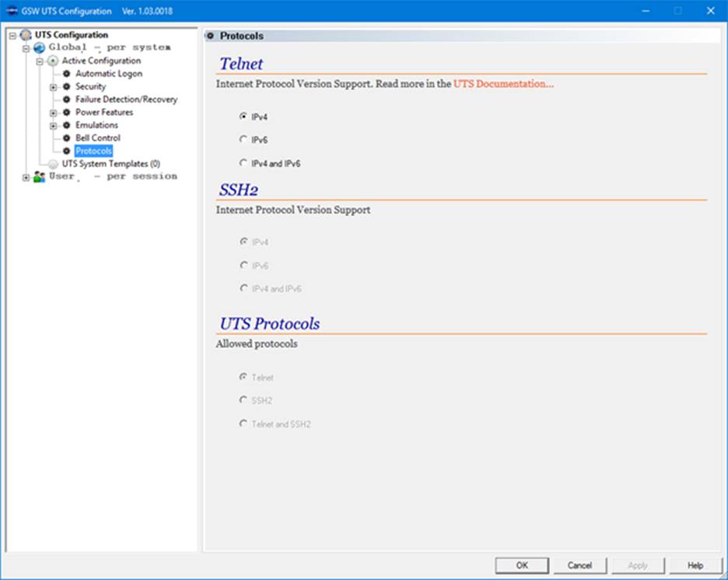Collapse the Global per system node

26,48
